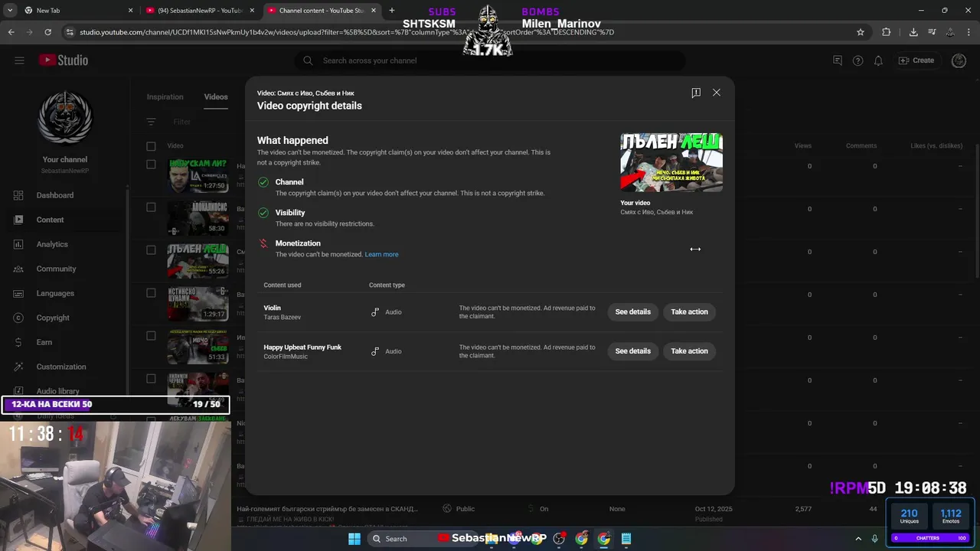The height and width of the screenshot is (551, 980).
Task: Click the Search across your channel field
Action: tap(490, 60)
